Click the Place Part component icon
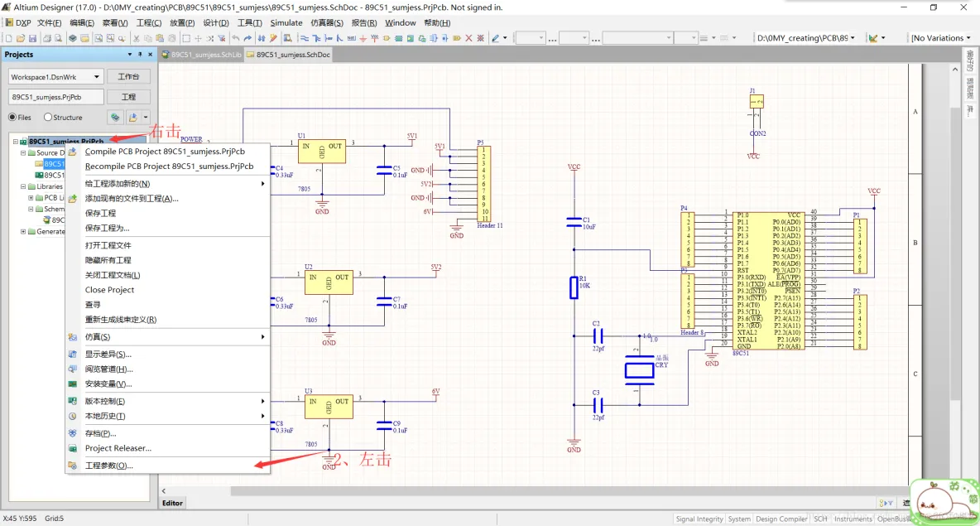This screenshot has height=526, width=980. [387, 38]
